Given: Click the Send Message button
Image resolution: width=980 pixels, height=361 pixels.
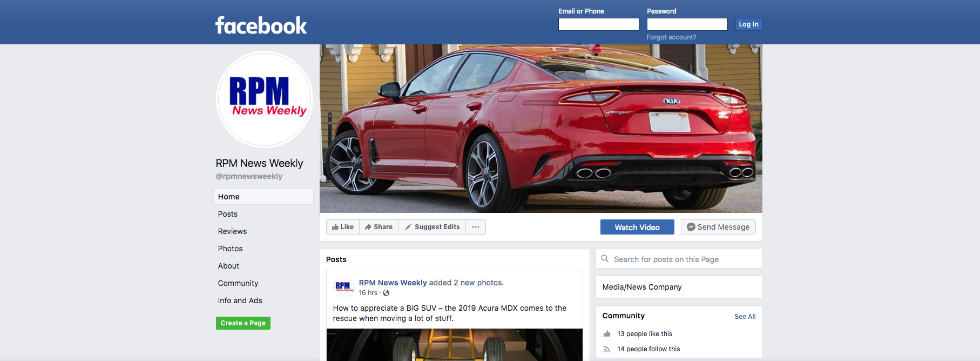Looking at the screenshot, I should [x=718, y=227].
